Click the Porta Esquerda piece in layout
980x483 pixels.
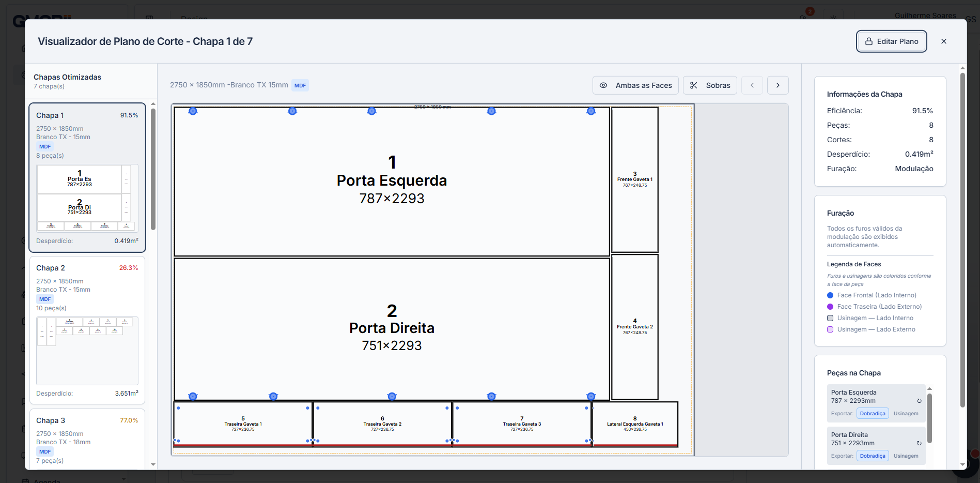392,182
